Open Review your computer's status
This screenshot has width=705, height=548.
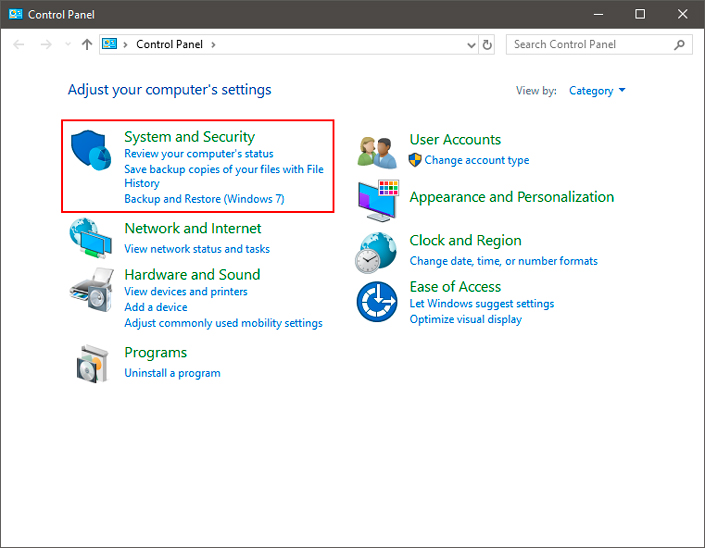[x=199, y=154]
